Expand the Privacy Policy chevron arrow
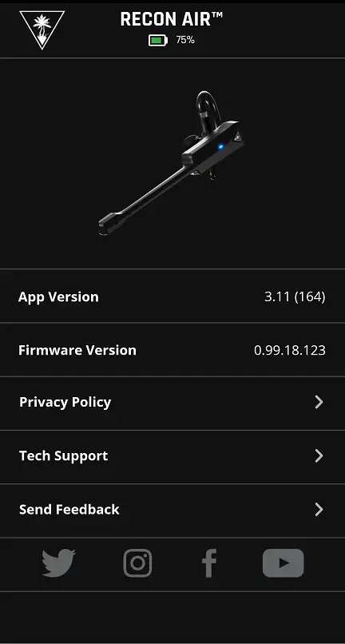 click(x=319, y=402)
